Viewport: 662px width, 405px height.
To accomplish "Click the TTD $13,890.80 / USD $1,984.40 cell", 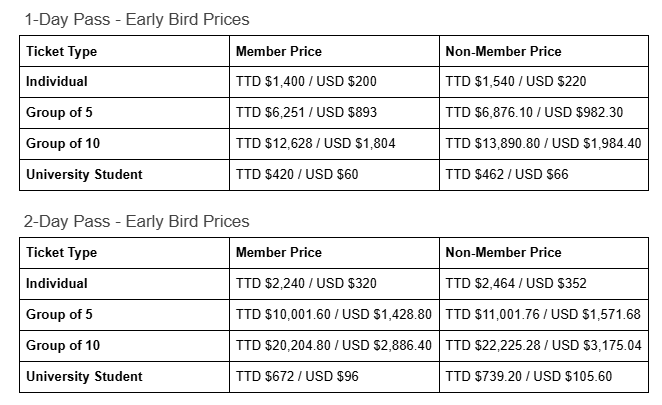I will (544, 144).
